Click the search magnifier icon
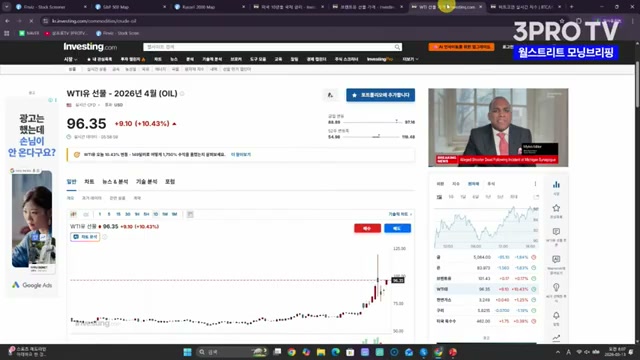The height and width of the screenshot is (360, 640). point(397,47)
